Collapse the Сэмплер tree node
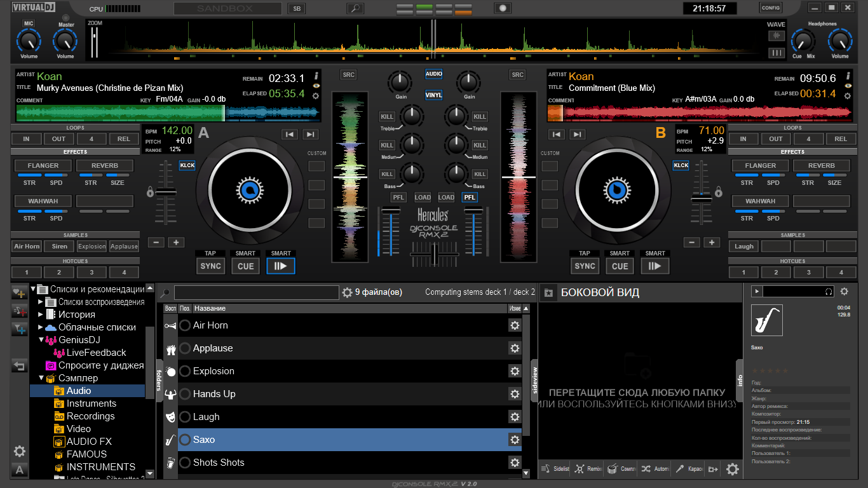The width and height of the screenshot is (868, 488). tap(41, 378)
